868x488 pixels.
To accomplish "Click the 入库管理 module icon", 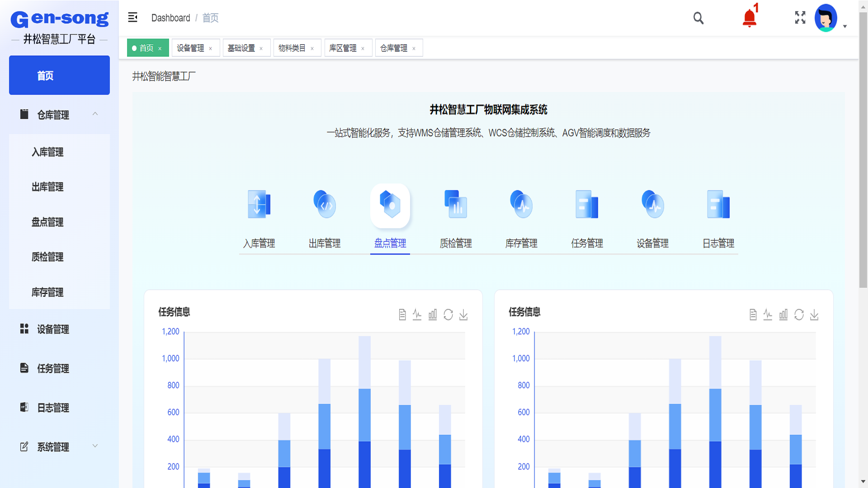I will (x=259, y=205).
